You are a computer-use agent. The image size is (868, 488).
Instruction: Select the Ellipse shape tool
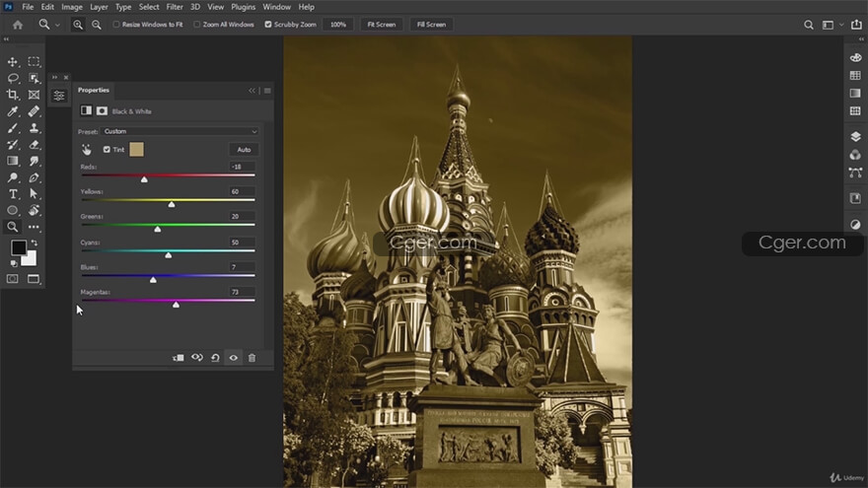tap(13, 210)
